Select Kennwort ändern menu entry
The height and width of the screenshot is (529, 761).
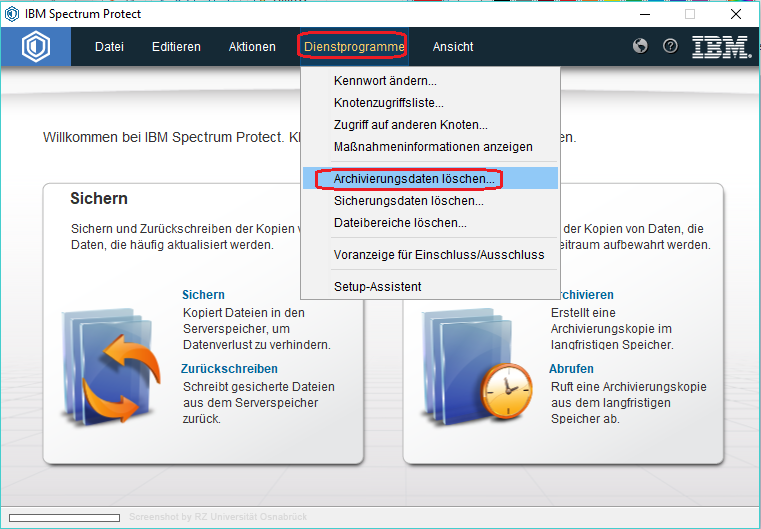tap(385, 81)
